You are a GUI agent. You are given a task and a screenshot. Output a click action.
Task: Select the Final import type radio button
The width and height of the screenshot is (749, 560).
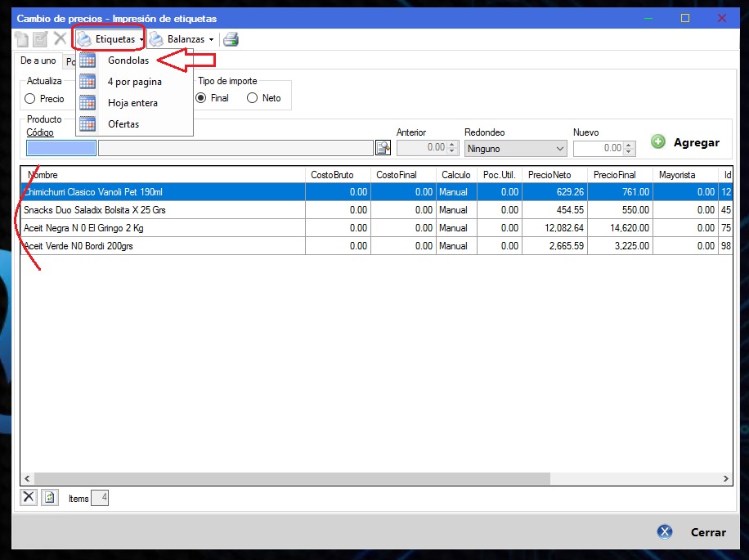click(x=201, y=98)
